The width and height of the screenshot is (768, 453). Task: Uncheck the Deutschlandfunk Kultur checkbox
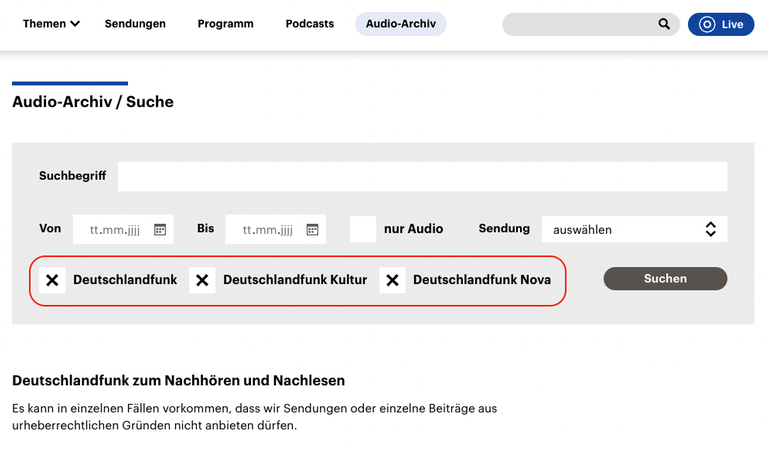tap(202, 280)
